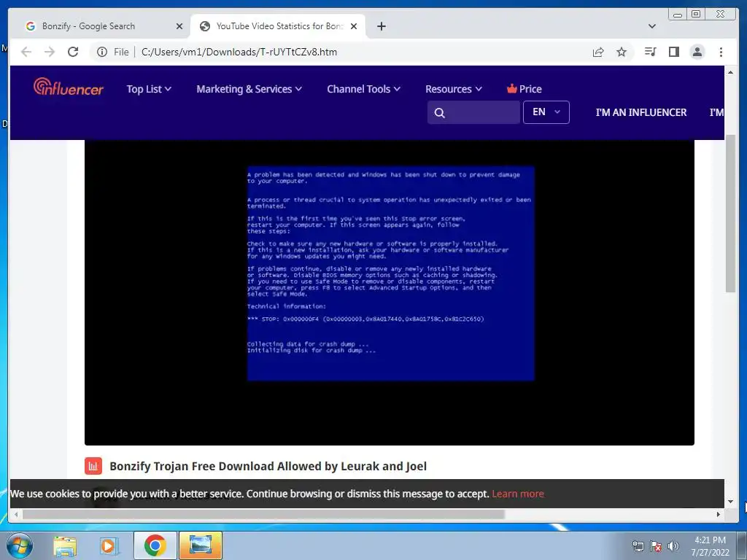Click the Bonzify Trojan Free Download title
This screenshot has width=747, height=560.
pyautogui.click(x=268, y=466)
